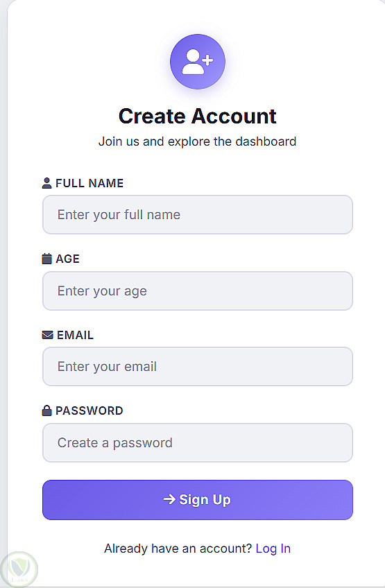Click the lock icon beside Password
Image resolution: width=385 pixels, height=588 pixels.
point(46,410)
